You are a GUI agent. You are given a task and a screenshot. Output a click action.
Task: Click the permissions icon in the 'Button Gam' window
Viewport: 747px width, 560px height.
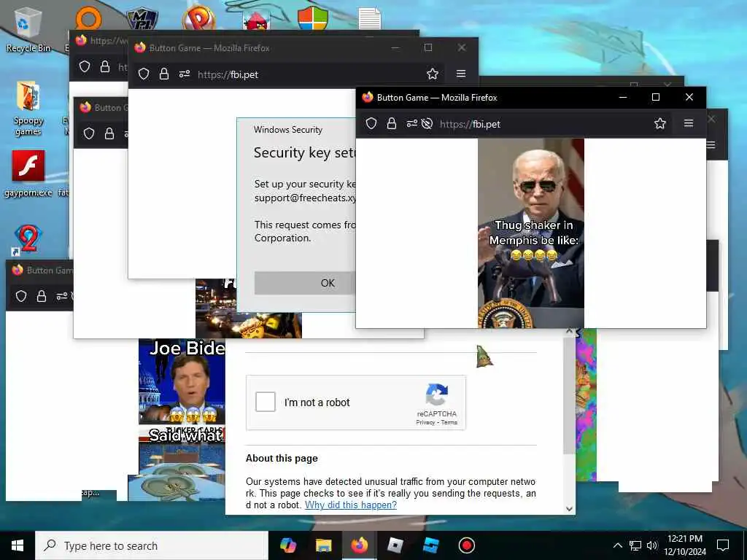(x=62, y=296)
